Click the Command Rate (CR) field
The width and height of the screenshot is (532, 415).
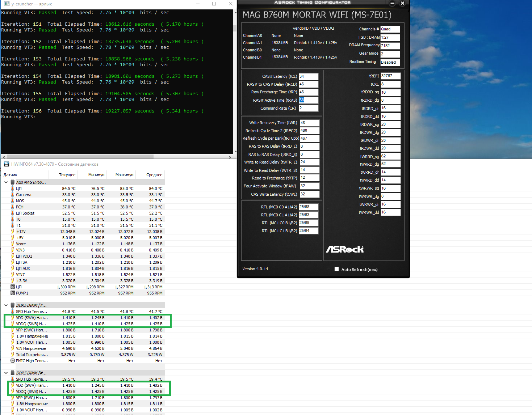[x=309, y=108]
